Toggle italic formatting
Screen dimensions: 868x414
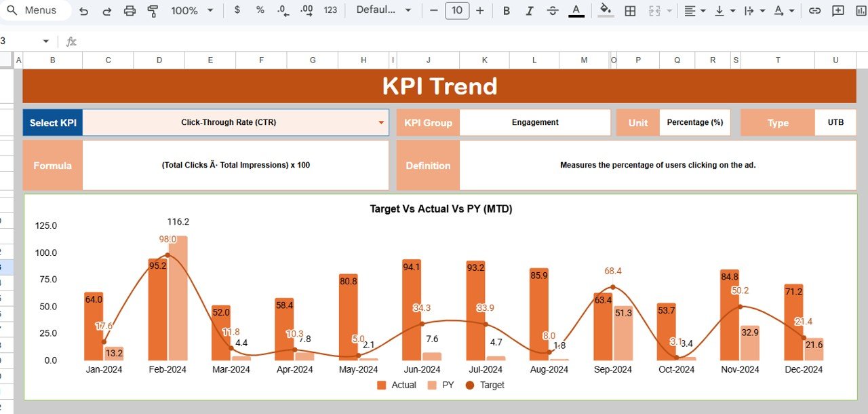530,11
